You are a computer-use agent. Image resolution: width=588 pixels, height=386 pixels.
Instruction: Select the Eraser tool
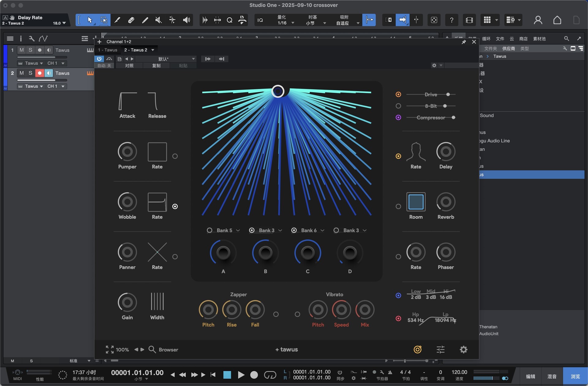[131, 20]
